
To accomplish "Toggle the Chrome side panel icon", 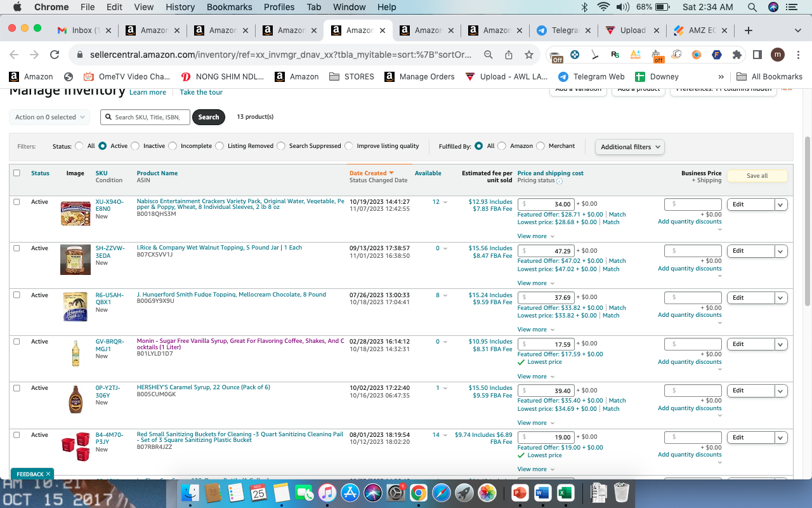I will tap(757, 55).
